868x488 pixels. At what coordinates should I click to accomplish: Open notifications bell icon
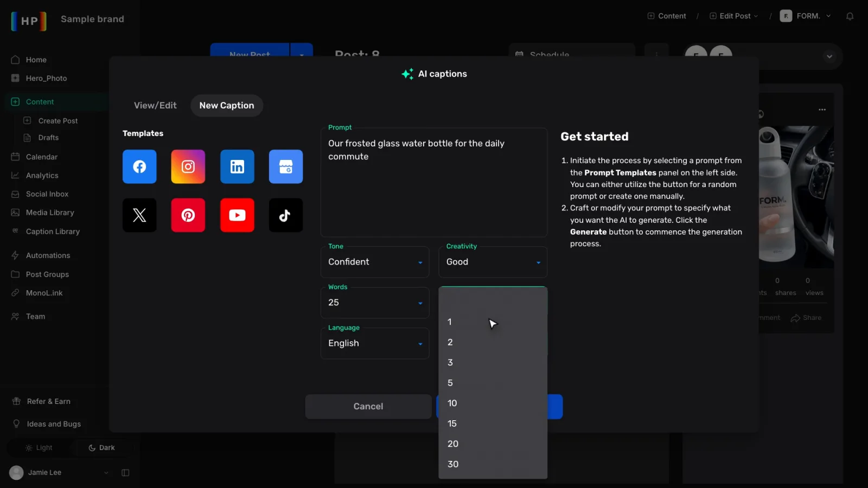tap(850, 16)
